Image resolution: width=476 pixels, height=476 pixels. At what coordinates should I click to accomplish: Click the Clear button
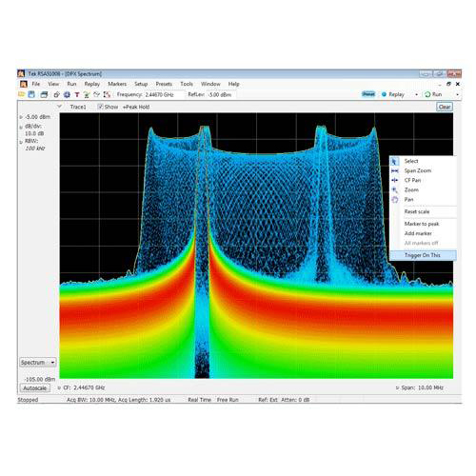[445, 107]
